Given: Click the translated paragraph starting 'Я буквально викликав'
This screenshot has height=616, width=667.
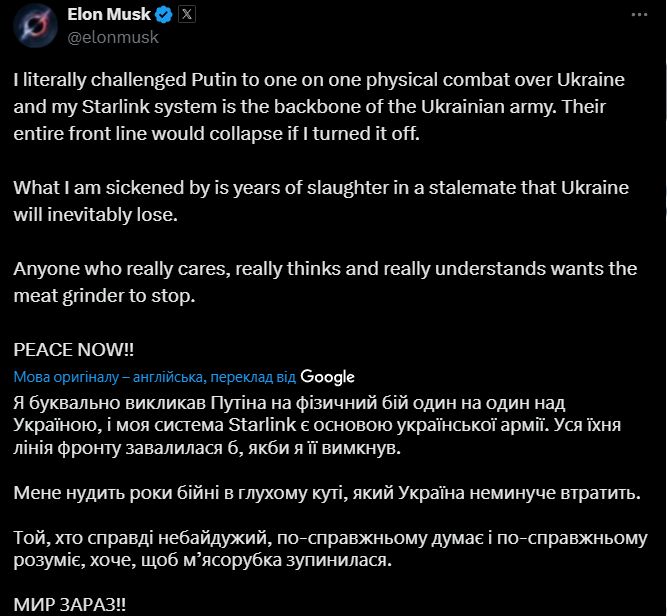Looking at the screenshot, I should 317,425.
